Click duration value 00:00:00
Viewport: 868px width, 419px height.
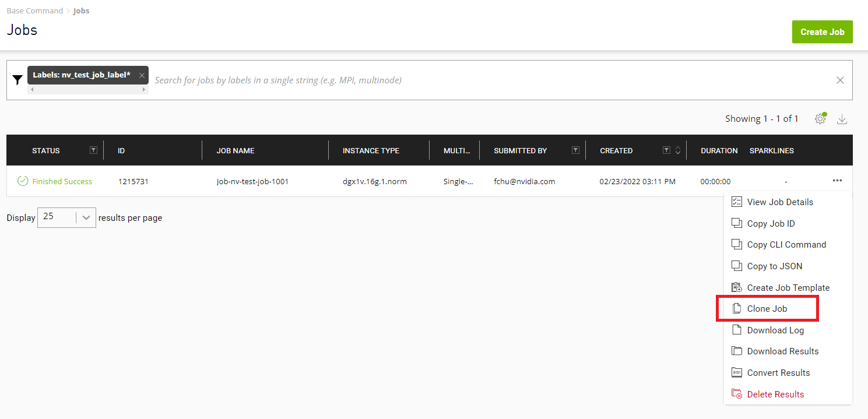pos(715,181)
